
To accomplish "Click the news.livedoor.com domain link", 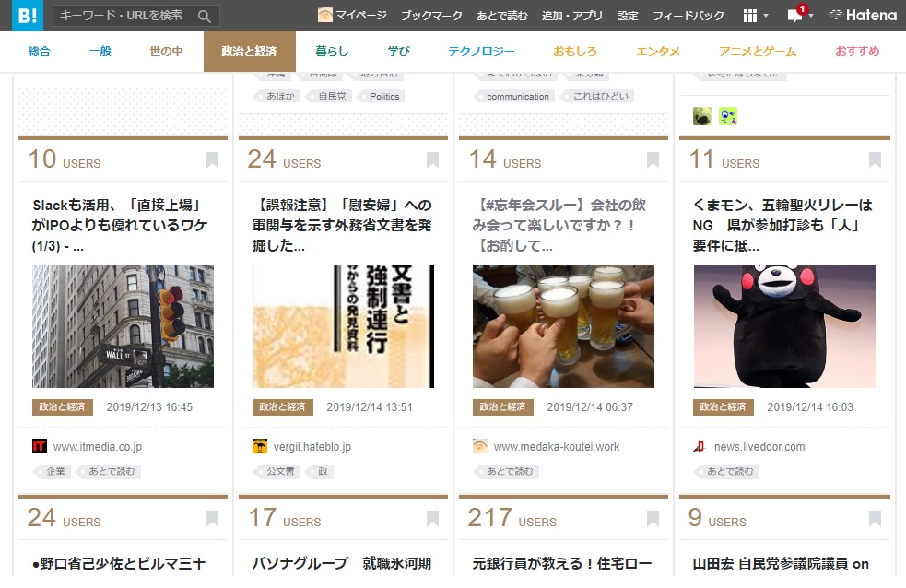I will pyautogui.click(x=759, y=446).
